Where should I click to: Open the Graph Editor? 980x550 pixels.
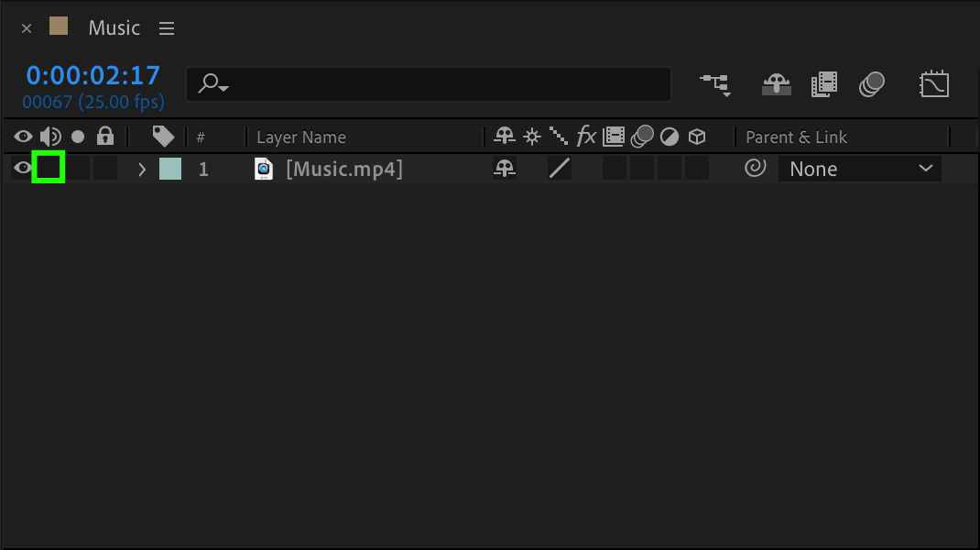click(934, 85)
